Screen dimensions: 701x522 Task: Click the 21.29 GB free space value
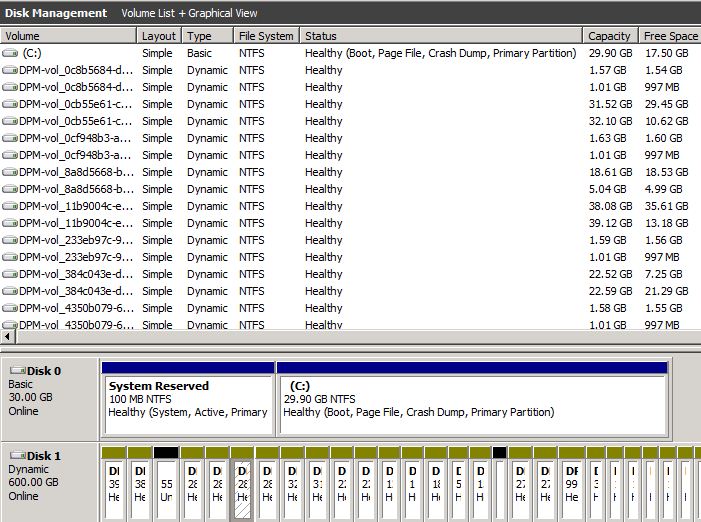point(666,291)
